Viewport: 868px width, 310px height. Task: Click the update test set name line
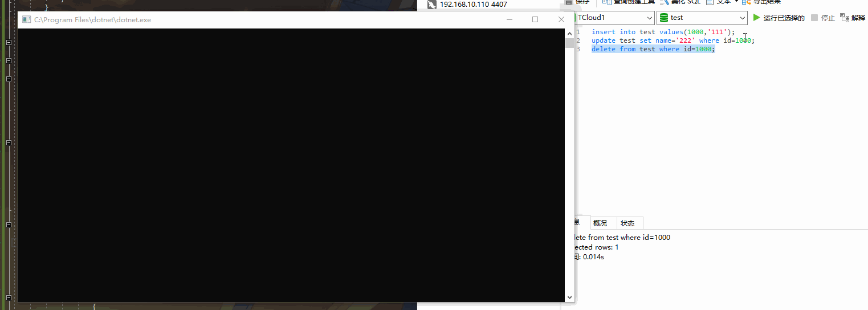pyautogui.click(x=673, y=40)
